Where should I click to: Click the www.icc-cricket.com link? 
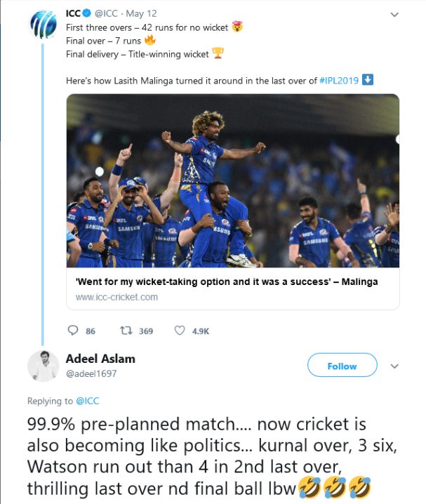point(117,297)
